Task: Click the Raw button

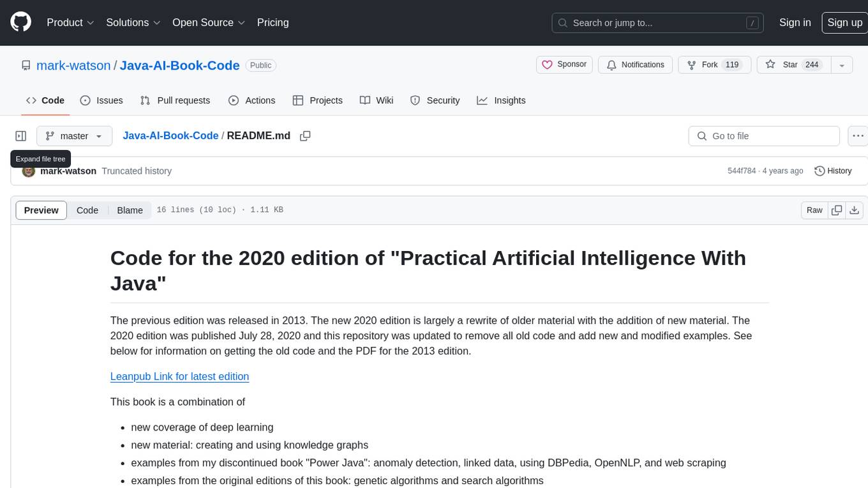Action: [814, 210]
